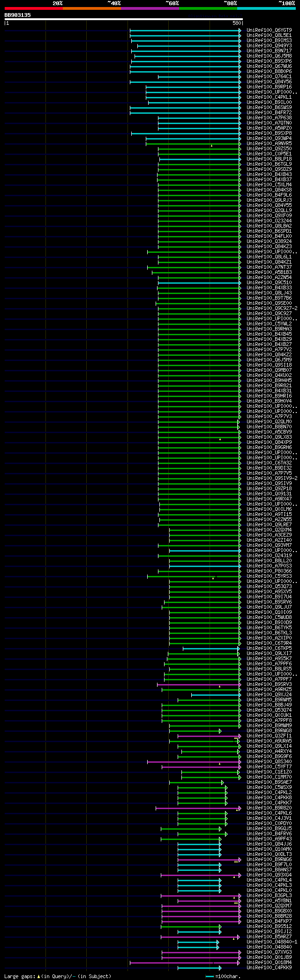Select label UniRef100_A7P0S3

[269, 566]
